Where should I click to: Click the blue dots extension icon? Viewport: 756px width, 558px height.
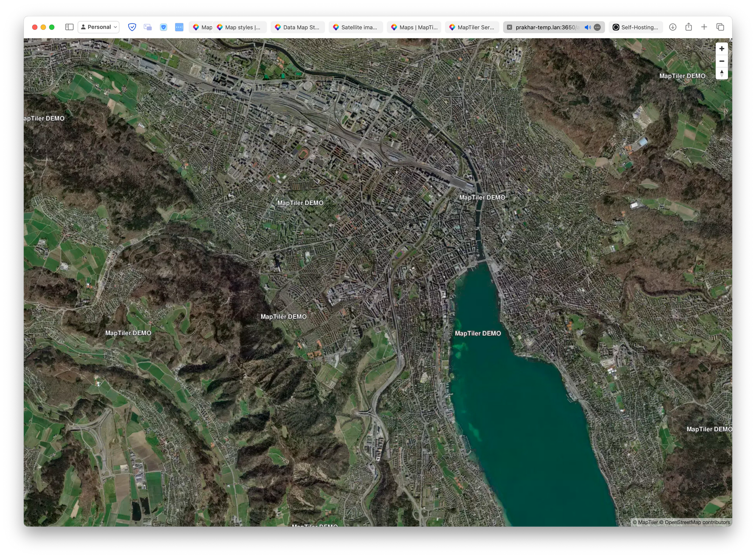click(x=179, y=27)
